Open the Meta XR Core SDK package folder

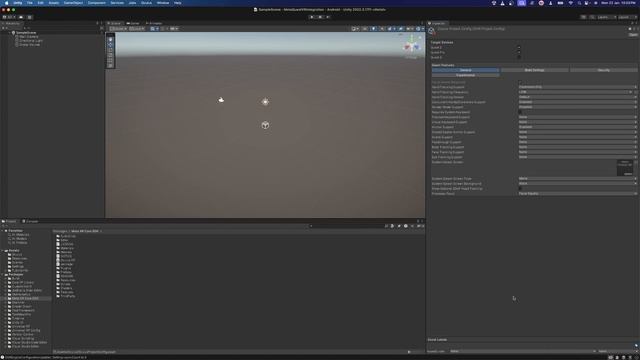[25, 298]
